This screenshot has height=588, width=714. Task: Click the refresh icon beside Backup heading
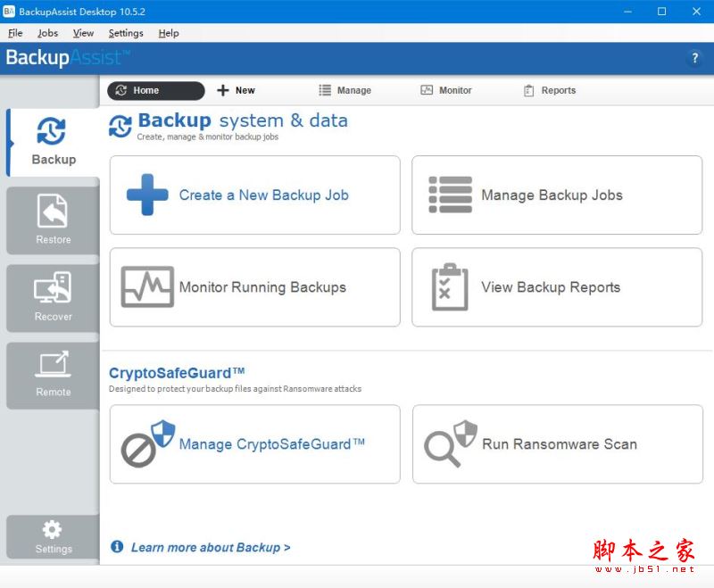pyautogui.click(x=119, y=127)
